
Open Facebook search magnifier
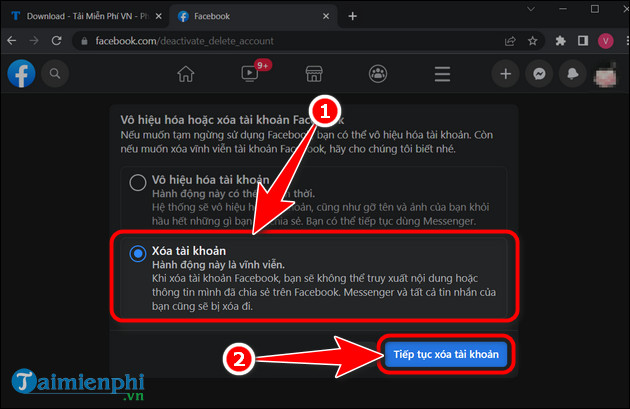click(x=55, y=74)
